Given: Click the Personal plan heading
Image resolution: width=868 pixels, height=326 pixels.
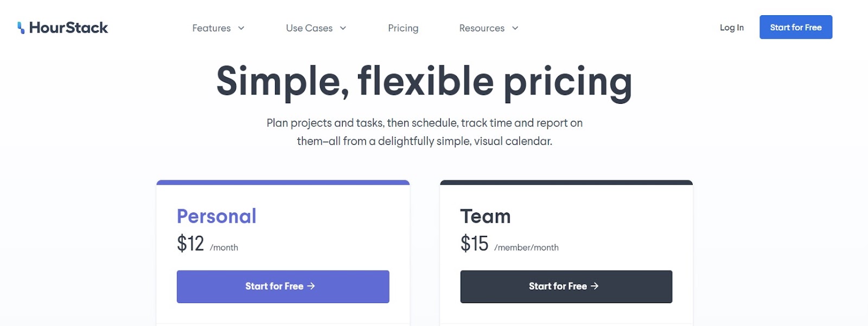Looking at the screenshot, I should point(216,216).
